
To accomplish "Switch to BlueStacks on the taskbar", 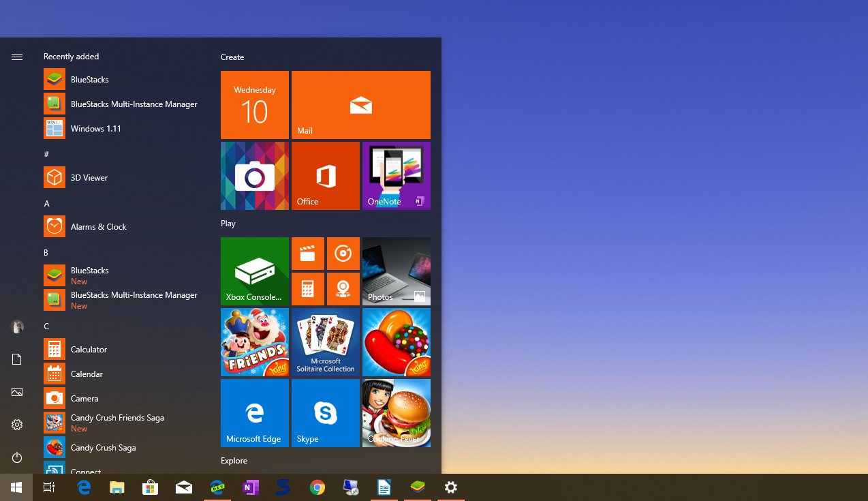I will click(x=418, y=487).
